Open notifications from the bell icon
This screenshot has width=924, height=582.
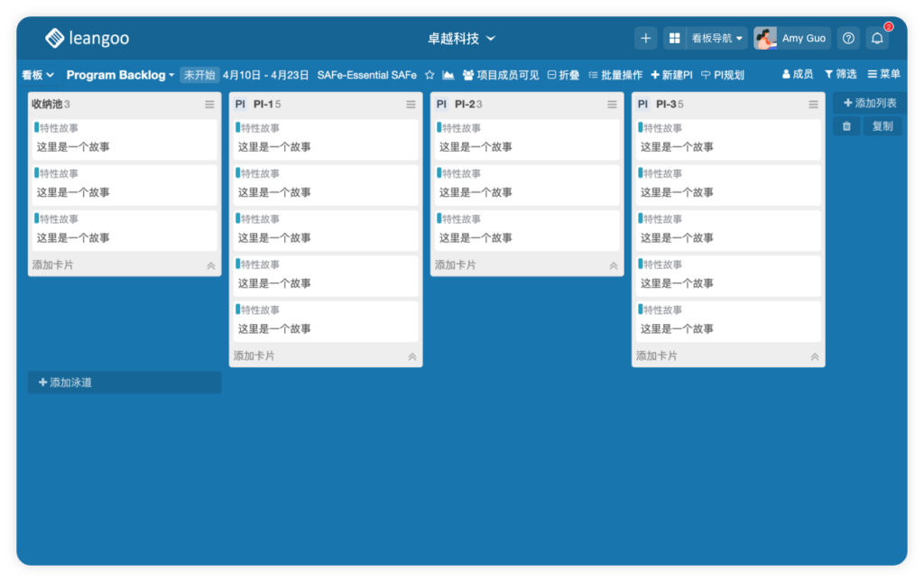875,38
